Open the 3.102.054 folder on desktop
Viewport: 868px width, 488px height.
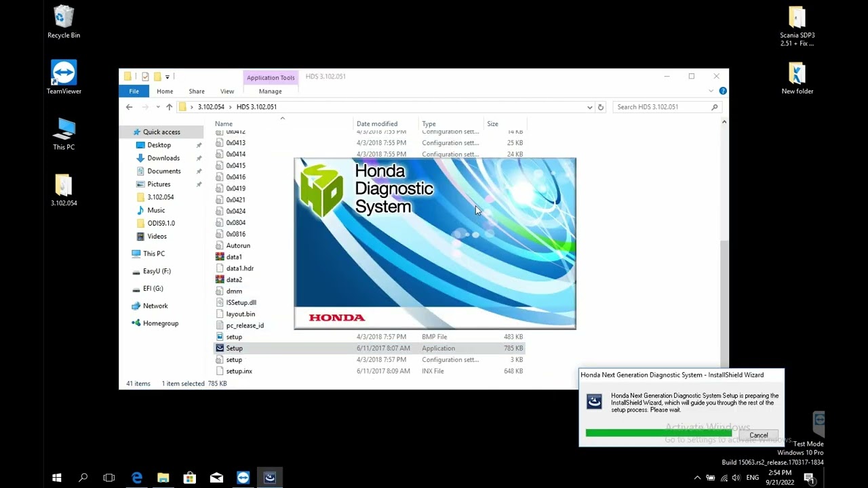tap(64, 190)
